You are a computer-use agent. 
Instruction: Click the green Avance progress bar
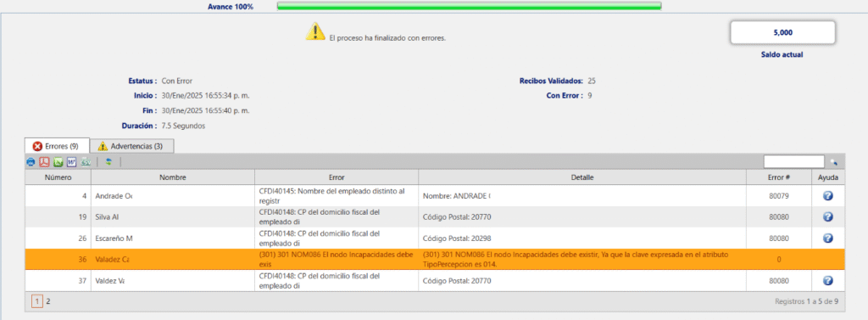469,6
